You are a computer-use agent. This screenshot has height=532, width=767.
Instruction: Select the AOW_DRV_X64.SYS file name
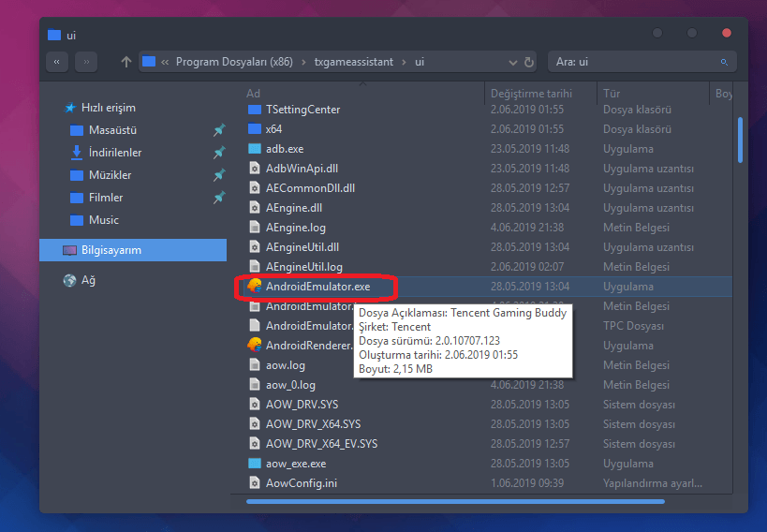point(313,424)
